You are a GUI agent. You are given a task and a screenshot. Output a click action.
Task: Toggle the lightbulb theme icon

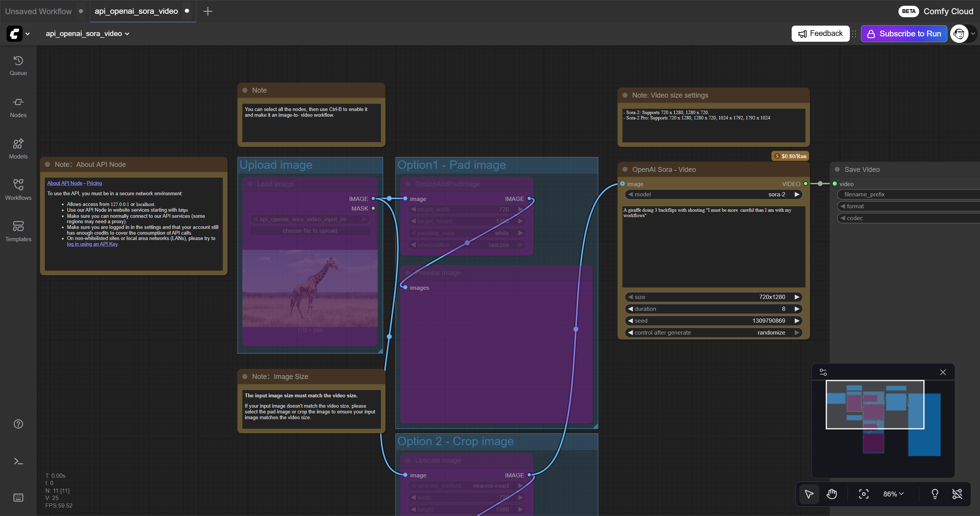934,494
